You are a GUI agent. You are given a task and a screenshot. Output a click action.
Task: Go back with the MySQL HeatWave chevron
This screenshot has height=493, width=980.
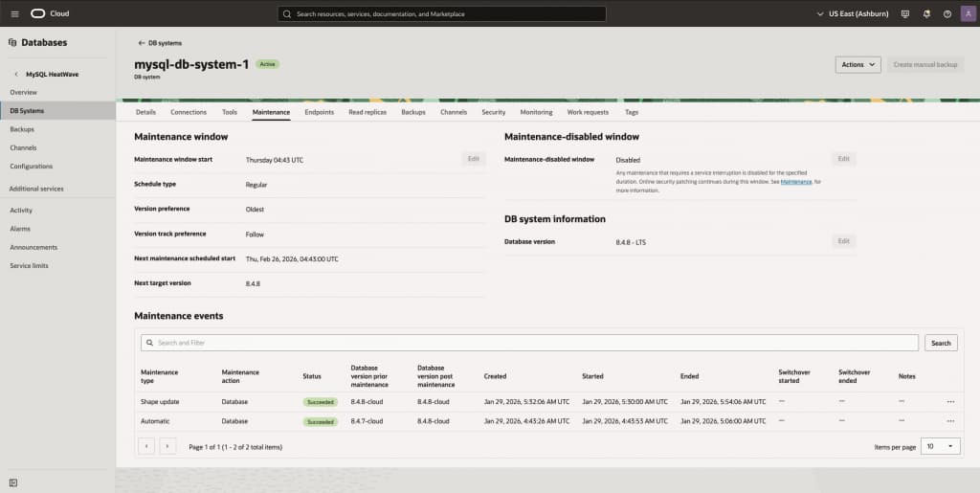point(16,74)
